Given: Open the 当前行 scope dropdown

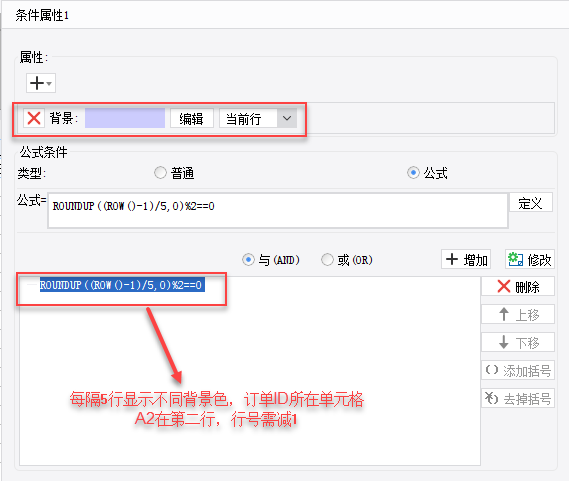Looking at the screenshot, I should click(258, 118).
